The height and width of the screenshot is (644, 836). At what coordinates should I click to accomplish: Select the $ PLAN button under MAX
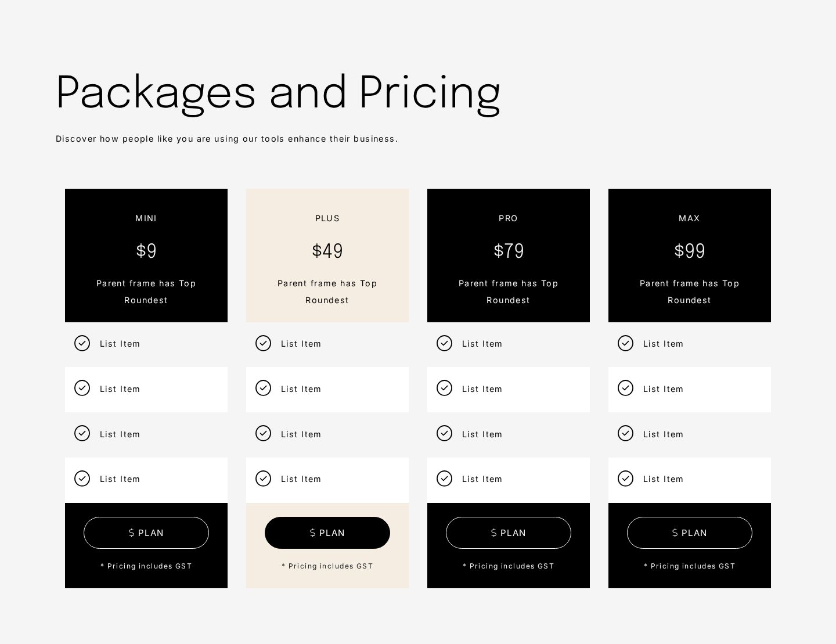[690, 533]
